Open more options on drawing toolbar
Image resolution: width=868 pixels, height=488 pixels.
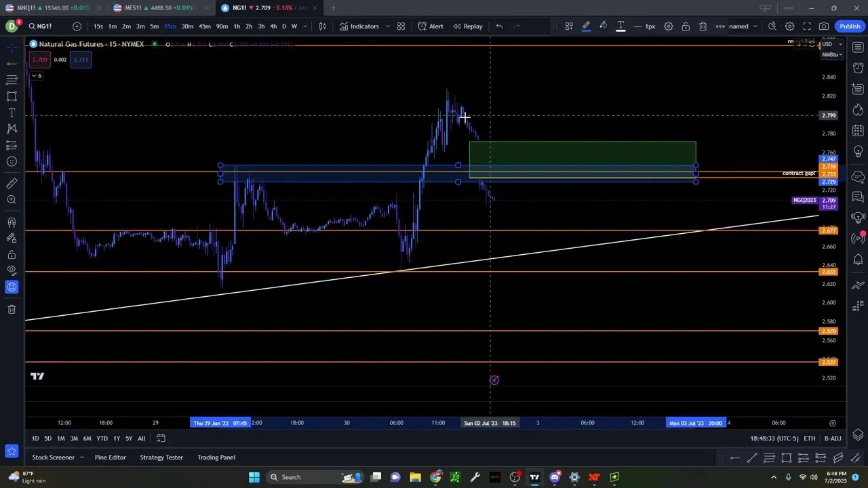pyautogui.click(x=720, y=26)
